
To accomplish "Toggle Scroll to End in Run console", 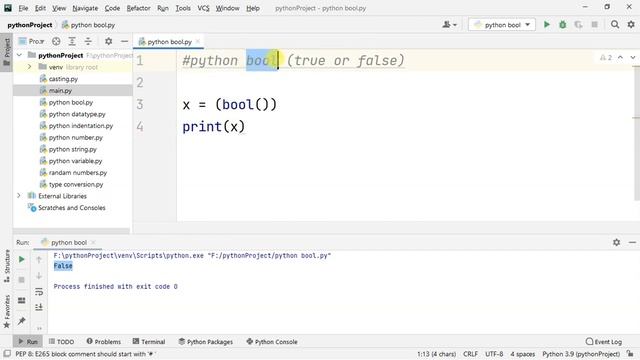I will pyautogui.click(x=39, y=307).
